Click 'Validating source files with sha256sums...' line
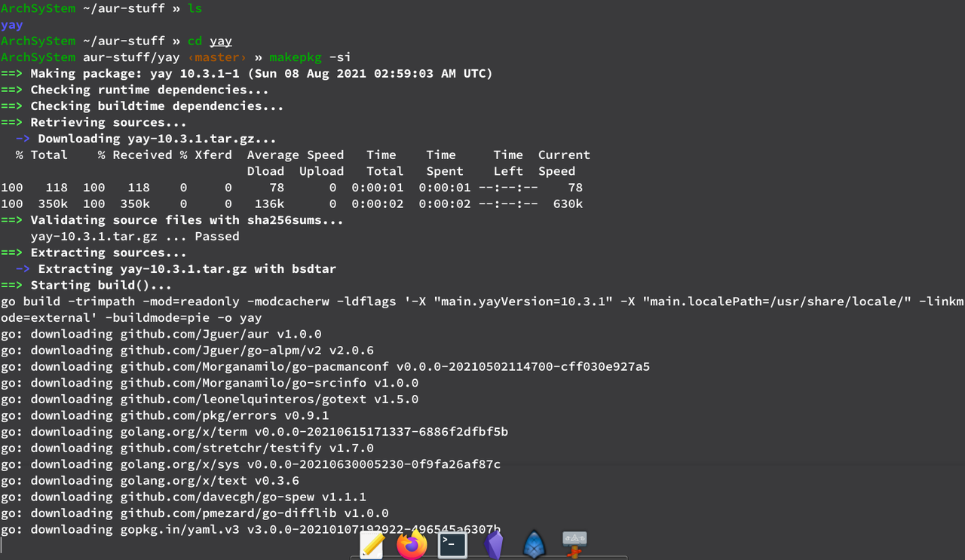 click(172, 220)
